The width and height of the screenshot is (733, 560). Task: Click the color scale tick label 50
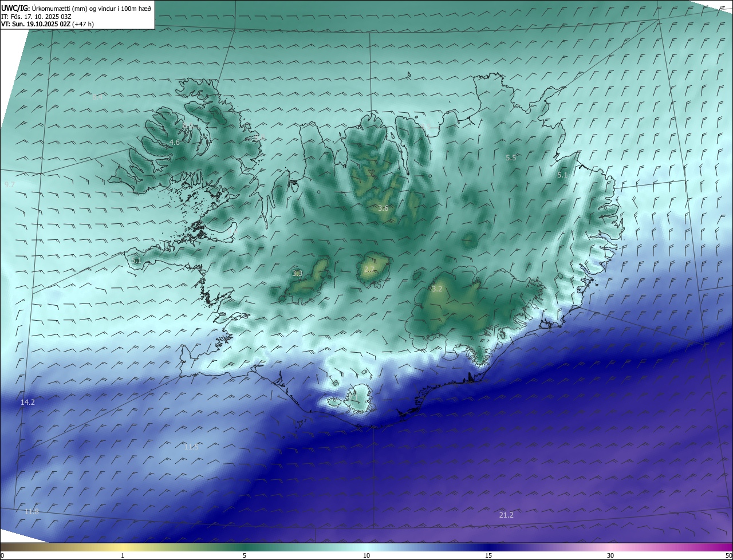[x=729, y=555]
